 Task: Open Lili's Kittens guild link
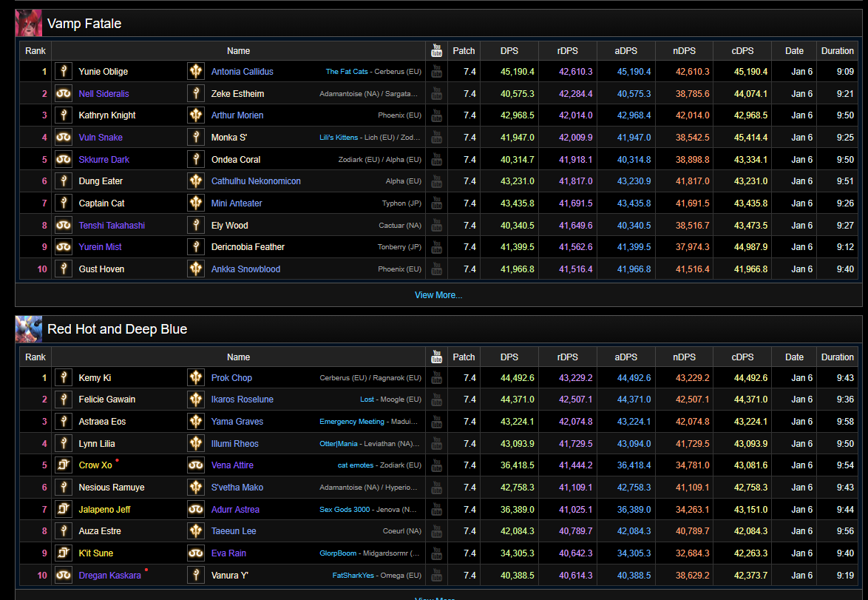pyautogui.click(x=339, y=138)
